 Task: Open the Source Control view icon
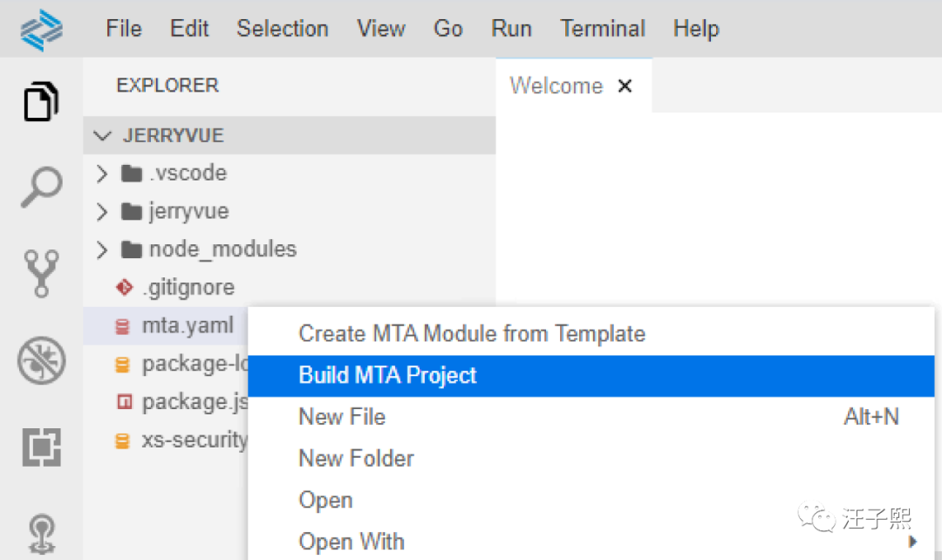tap(41, 273)
